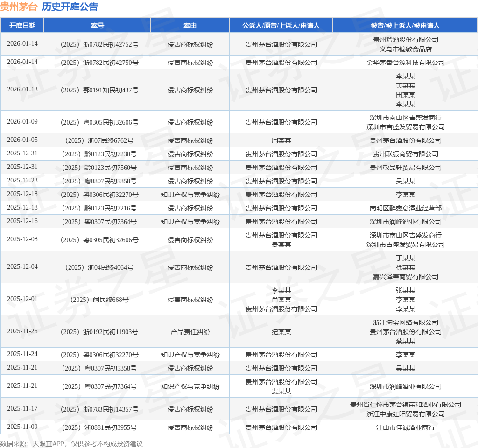478x448 pixels.
Task: Click defendant 江山市佳诚酒业商行
Action: click(x=406, y=427)
